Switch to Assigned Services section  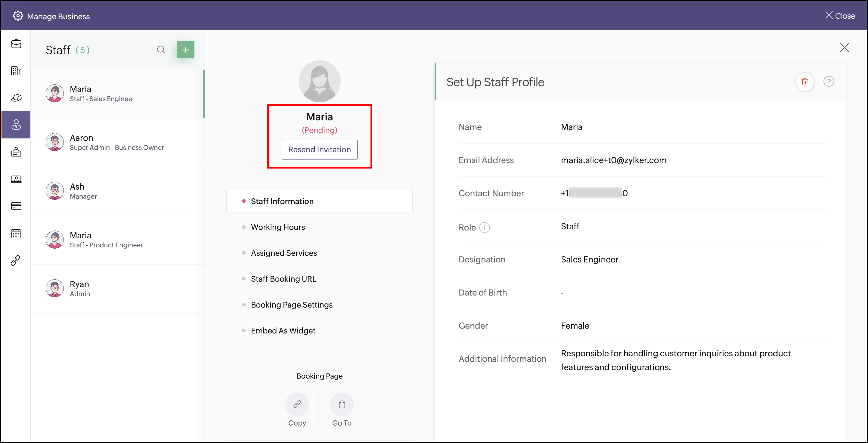(284, 253)
